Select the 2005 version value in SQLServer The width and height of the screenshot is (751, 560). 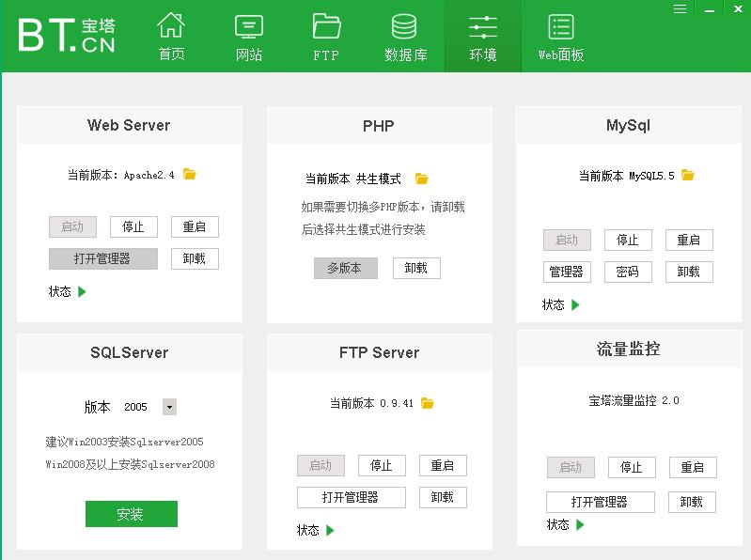pos(135,407)
